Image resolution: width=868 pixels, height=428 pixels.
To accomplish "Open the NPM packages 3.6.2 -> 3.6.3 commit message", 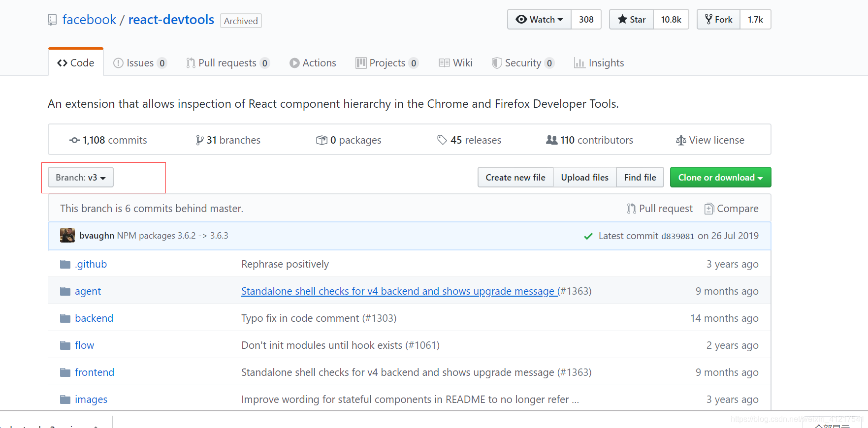I will [172, 236].
